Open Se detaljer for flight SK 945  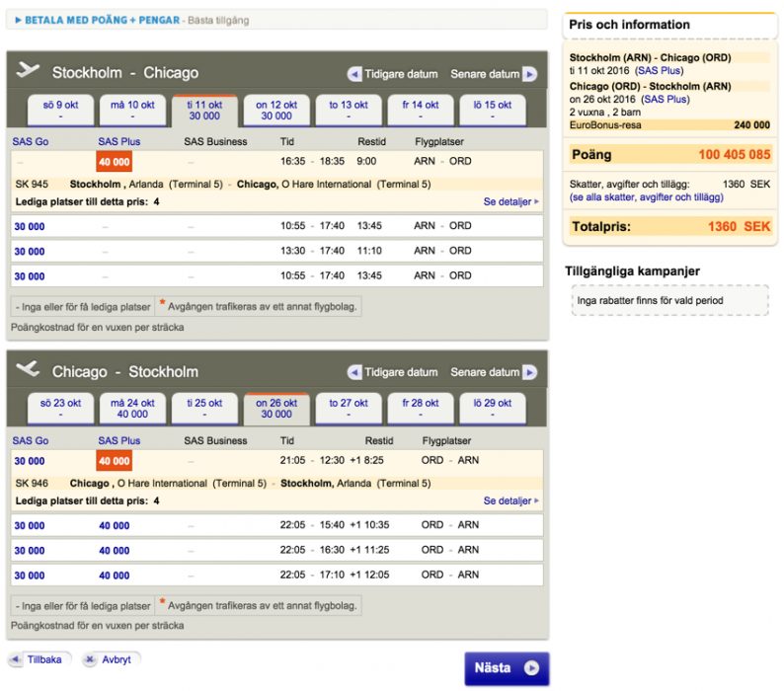tap(510, 201)
